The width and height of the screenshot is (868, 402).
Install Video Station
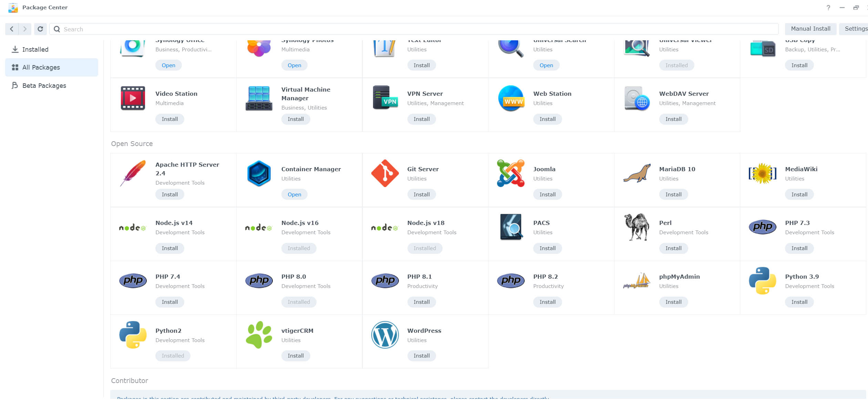170,119
